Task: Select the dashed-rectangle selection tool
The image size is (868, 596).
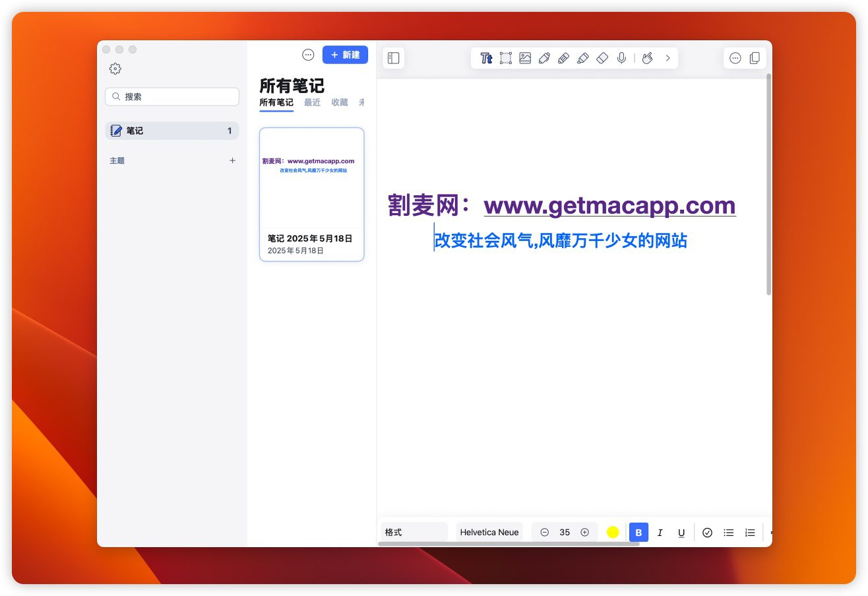Action: point(506,58)
